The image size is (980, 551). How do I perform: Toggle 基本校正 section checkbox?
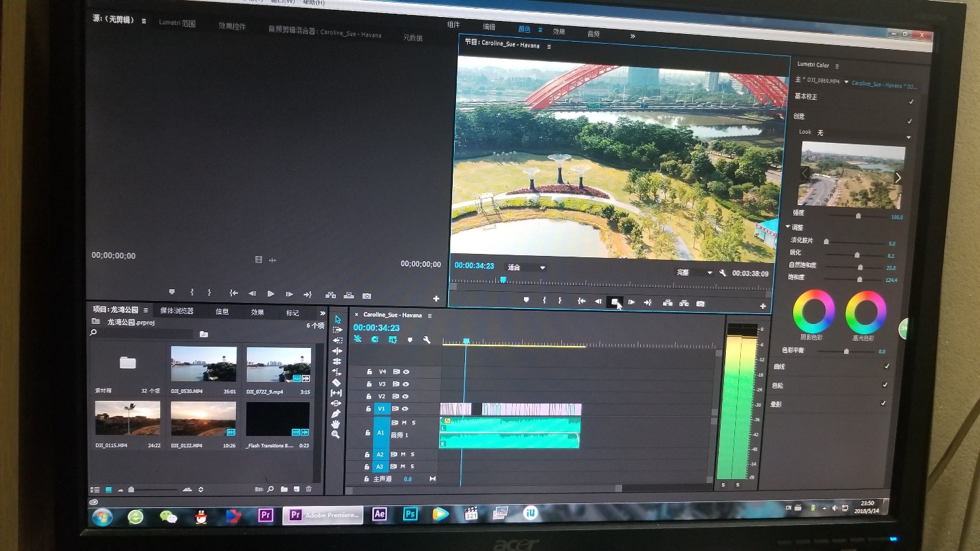point(911,101)
